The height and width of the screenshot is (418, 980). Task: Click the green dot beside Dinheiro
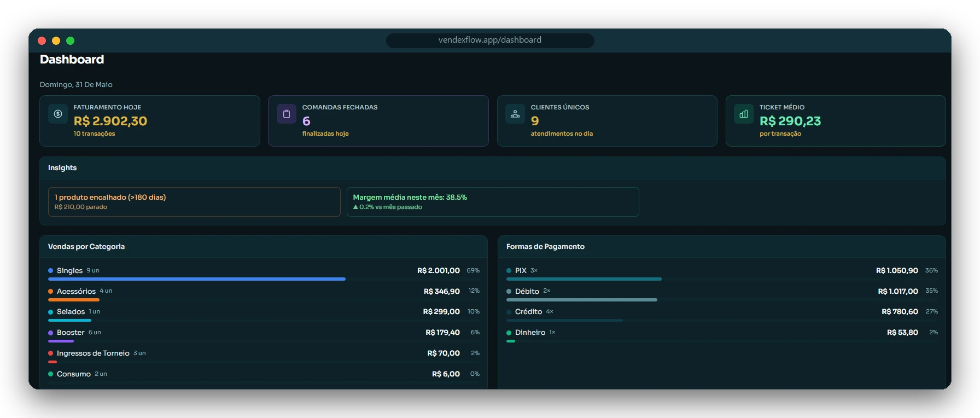509,333
